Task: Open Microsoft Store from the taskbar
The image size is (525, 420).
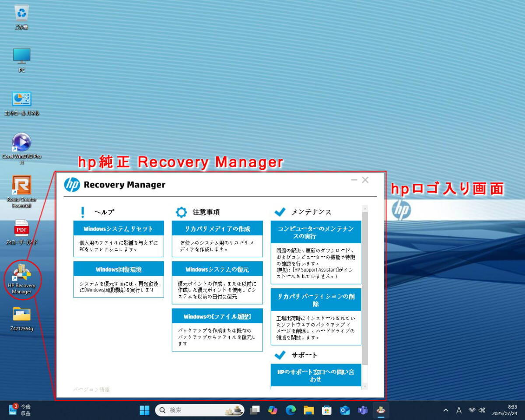Action: [327, 410]
